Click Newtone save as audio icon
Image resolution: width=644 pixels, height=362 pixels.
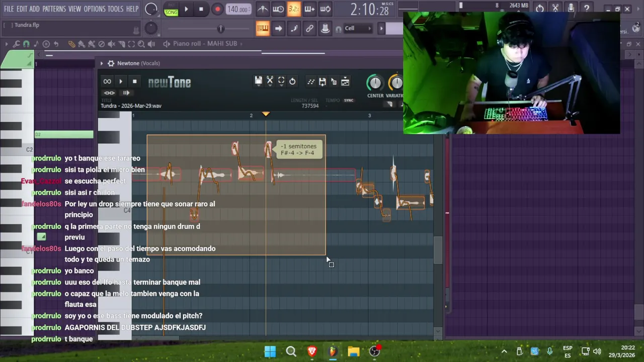[x=323, y=81]
